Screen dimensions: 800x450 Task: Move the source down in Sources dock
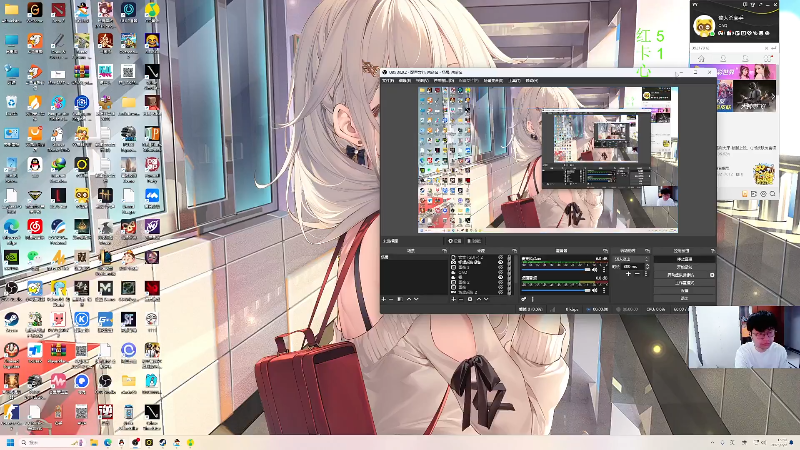click(486, 299)
